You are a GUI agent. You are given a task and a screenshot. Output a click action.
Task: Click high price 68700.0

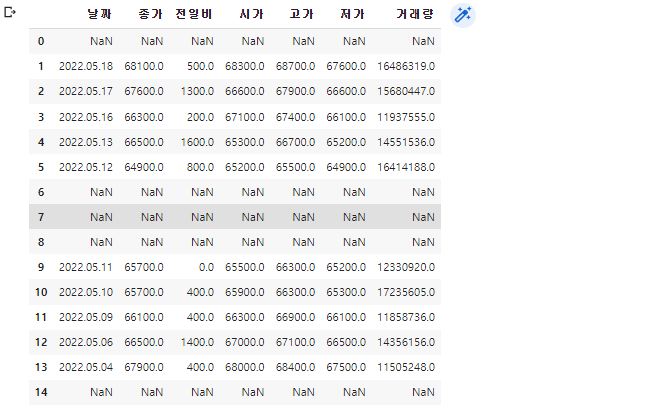[295, 66]
